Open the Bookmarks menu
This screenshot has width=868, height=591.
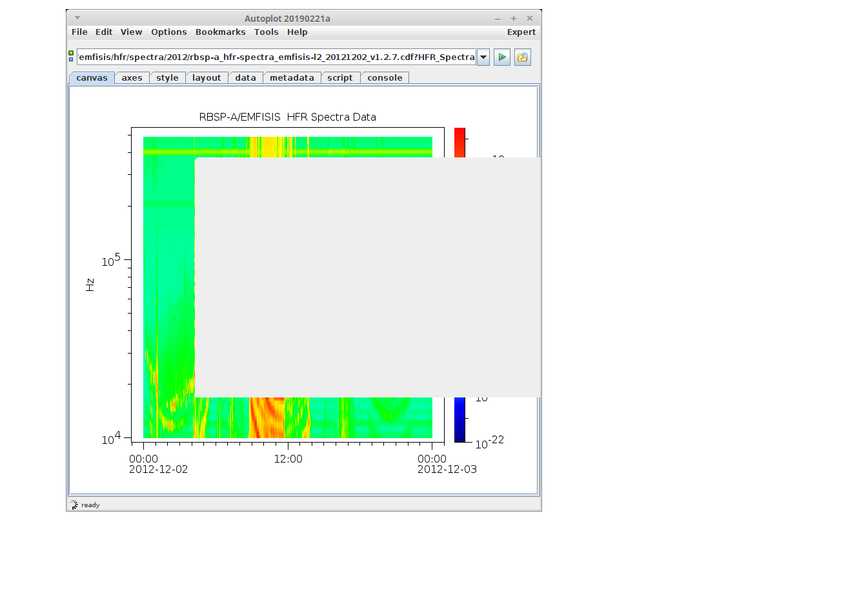(220, 32)
